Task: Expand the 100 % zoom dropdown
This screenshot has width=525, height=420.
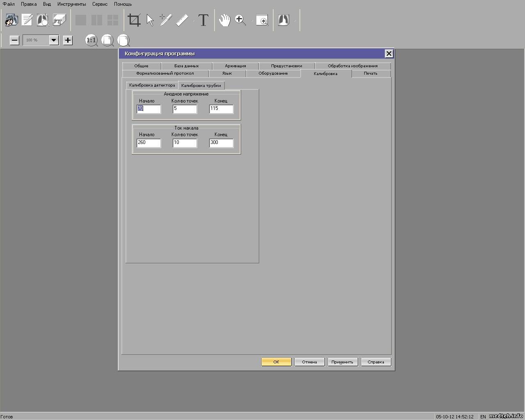Action: pos(54,40)
